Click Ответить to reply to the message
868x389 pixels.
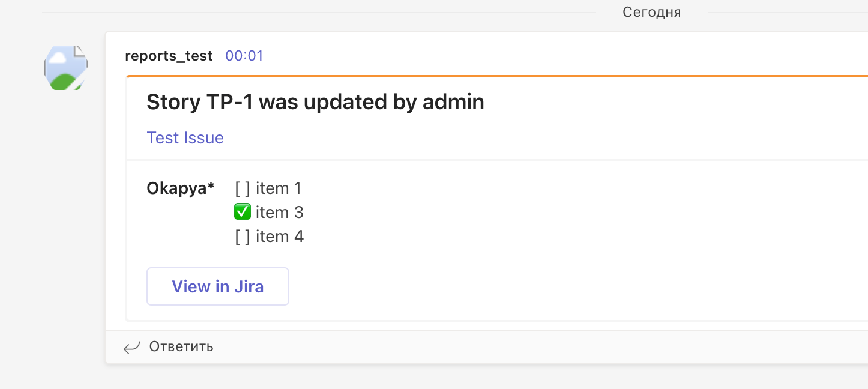pos(179,346)
